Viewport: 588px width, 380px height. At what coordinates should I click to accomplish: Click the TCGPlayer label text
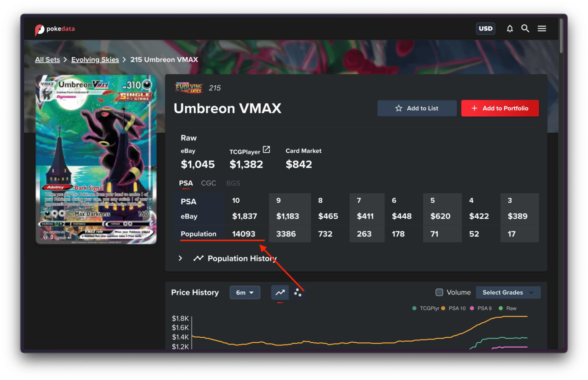pos(245,152)
